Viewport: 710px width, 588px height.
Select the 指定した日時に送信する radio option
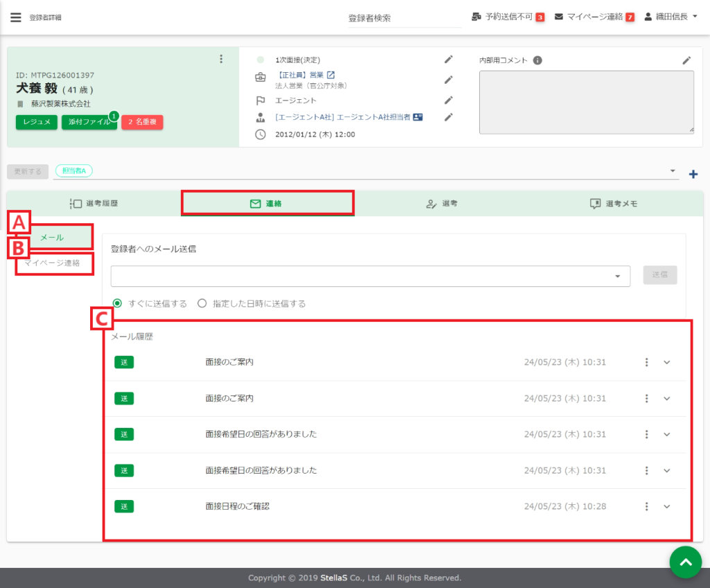(202, 303)
